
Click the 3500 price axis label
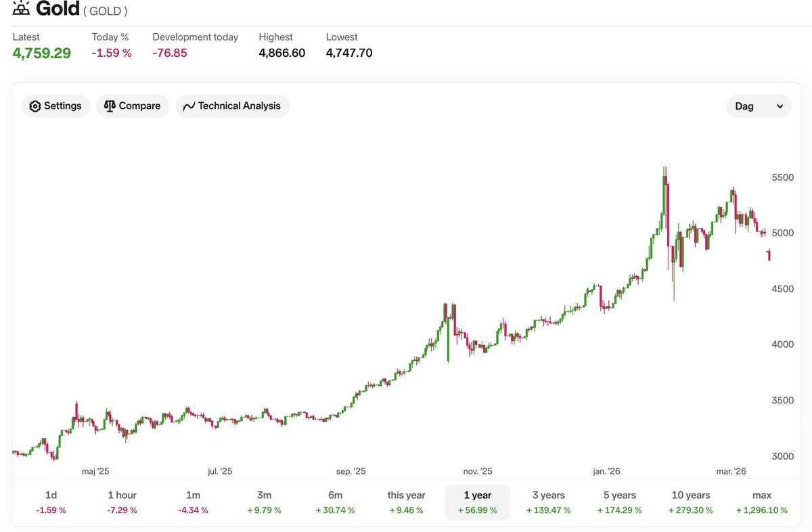pyautogui.click(x=782, y=401)
